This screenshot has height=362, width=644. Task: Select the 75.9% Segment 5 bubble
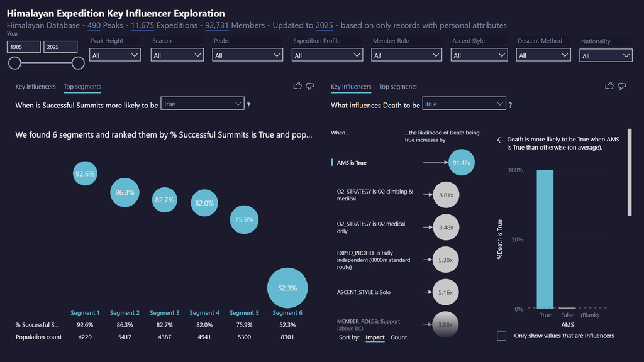click(x=244, y=219)
